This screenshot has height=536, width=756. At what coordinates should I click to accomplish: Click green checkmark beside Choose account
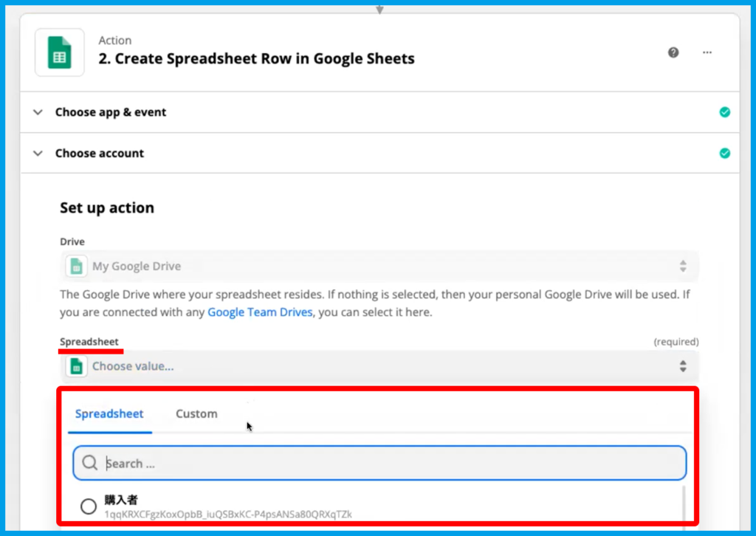pyautogui.click(x=725, y=154)
